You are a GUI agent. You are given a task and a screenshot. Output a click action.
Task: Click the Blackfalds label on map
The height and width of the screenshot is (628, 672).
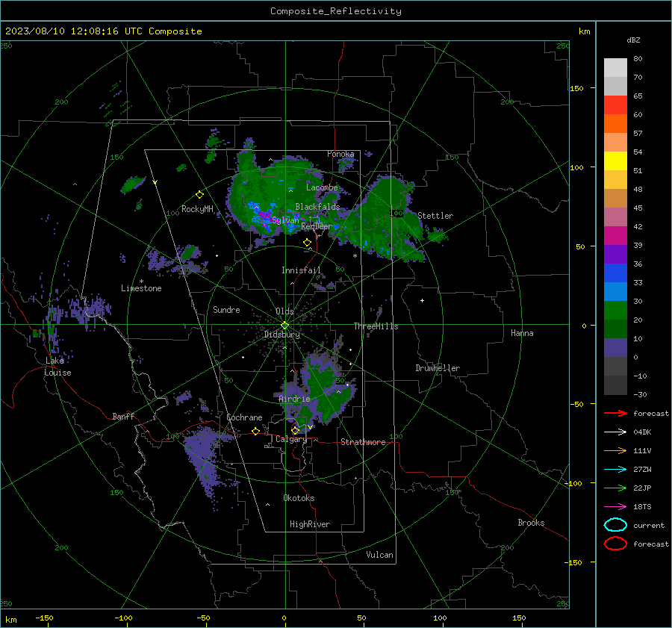point(317,207)
